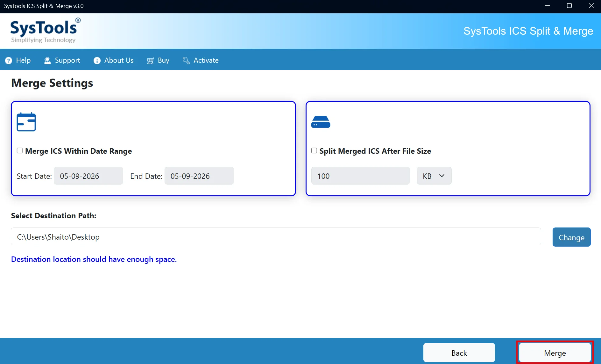The width and height of the screenshot is (601, 364).
Task: Click the 'Merge Settings' heading
Action: click(x=52, y=83)
